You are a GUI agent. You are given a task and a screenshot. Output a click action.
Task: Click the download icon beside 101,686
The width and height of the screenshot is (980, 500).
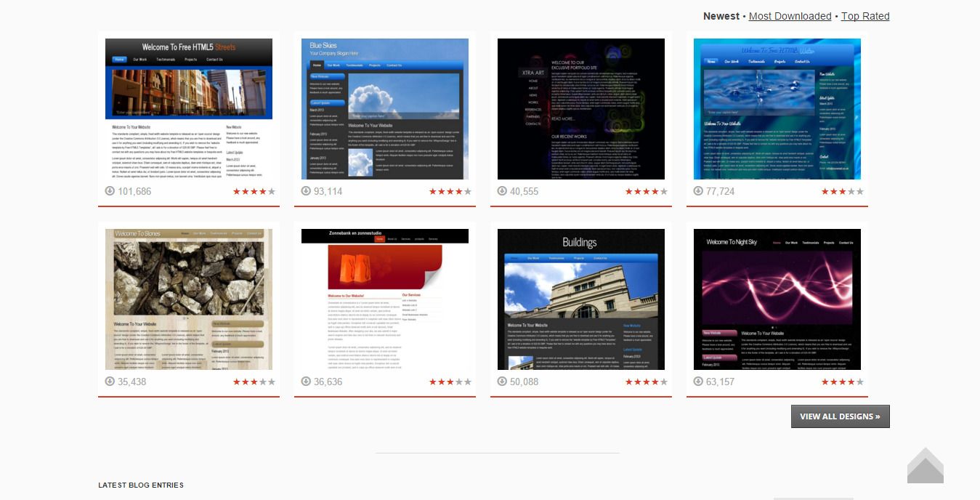tap(109, 191)
